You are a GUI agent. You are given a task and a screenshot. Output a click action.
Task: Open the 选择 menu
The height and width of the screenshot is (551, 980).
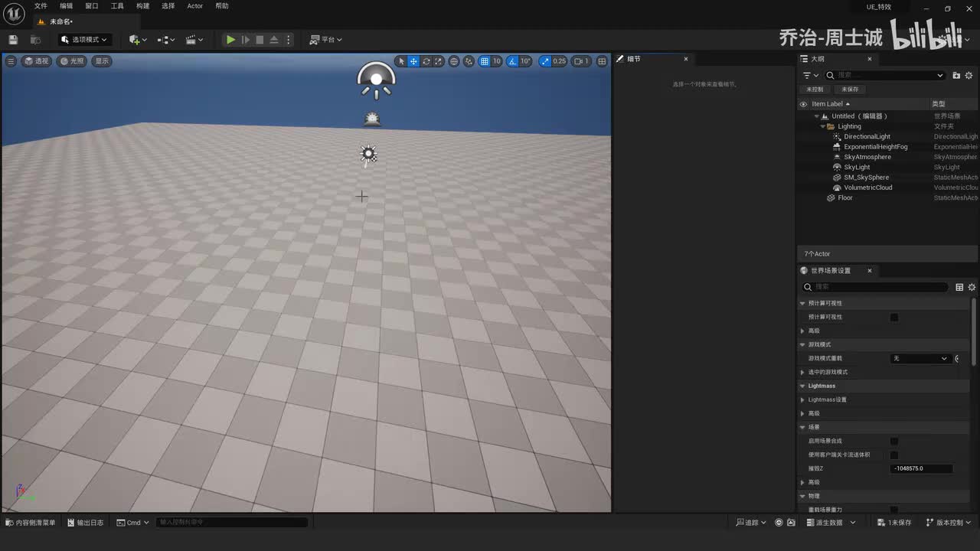168,6
